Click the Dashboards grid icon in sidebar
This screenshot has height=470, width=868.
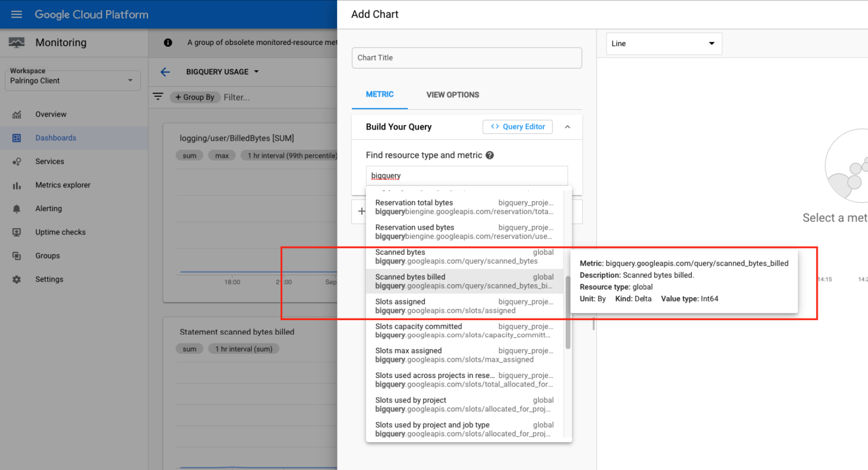point(17,138)
